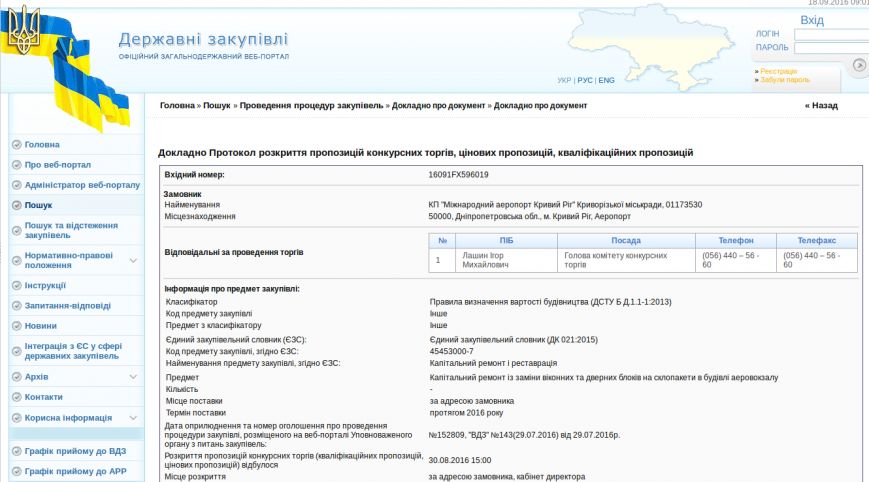
Task: Click the bullet icon beside Пошук та відстеження закупівель
Action: (x=17, y=230)
